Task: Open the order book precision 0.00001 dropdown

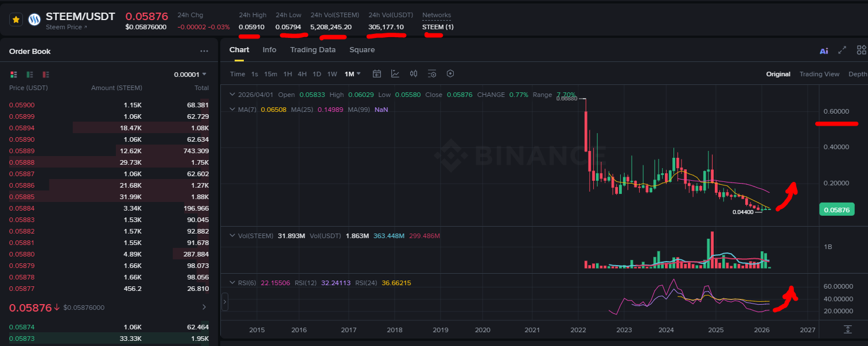Action: coord(190,74)
